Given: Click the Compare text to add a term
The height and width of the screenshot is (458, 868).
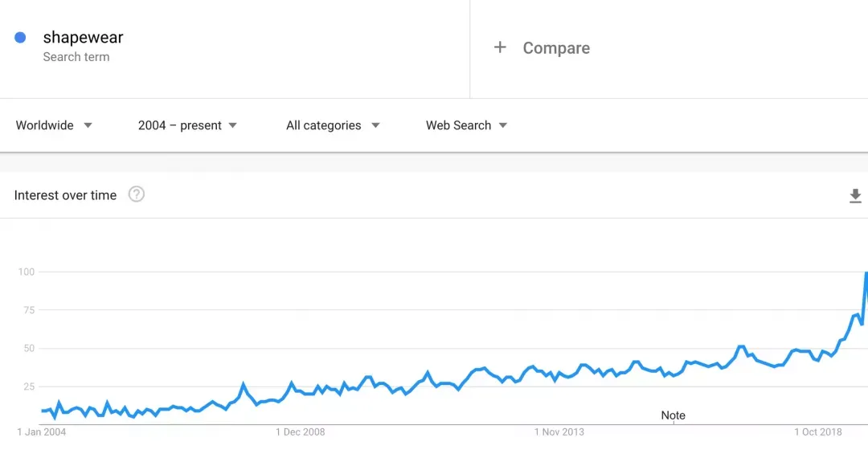Looking at the screenshot, I should click(x=556, y=48).
